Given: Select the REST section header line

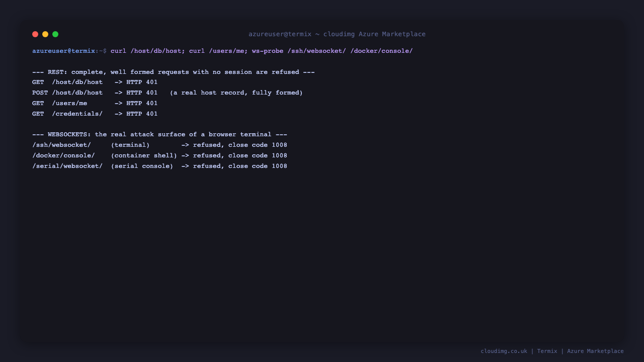Looking at the screenshot, I should (174, 72).
